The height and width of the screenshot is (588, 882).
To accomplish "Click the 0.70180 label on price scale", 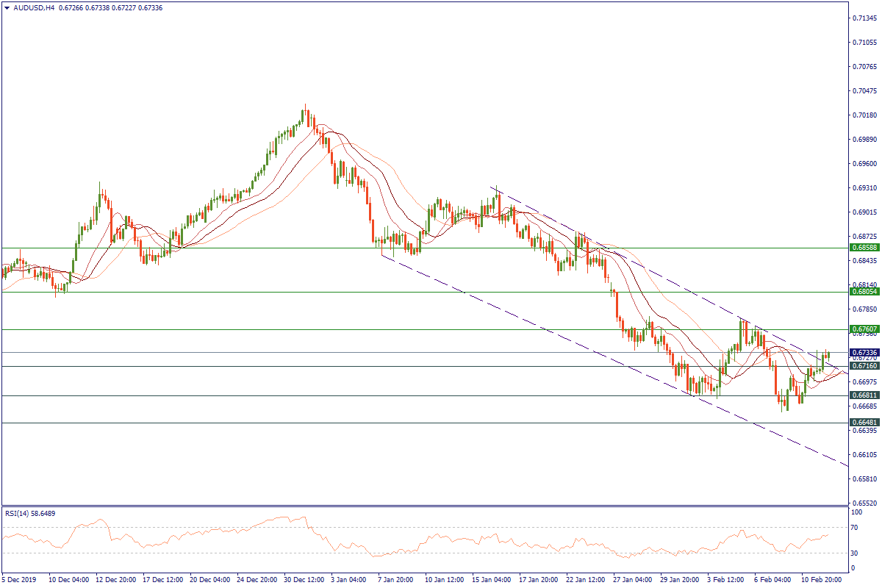I will 865,115.
